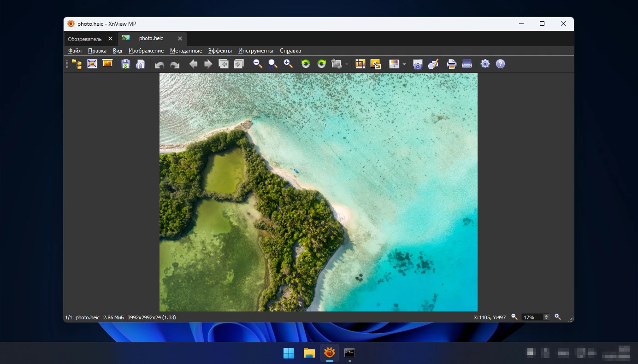Viewport: 638px width, 364px height.
Task: Open the color adjustment icon
Action: 394,64
